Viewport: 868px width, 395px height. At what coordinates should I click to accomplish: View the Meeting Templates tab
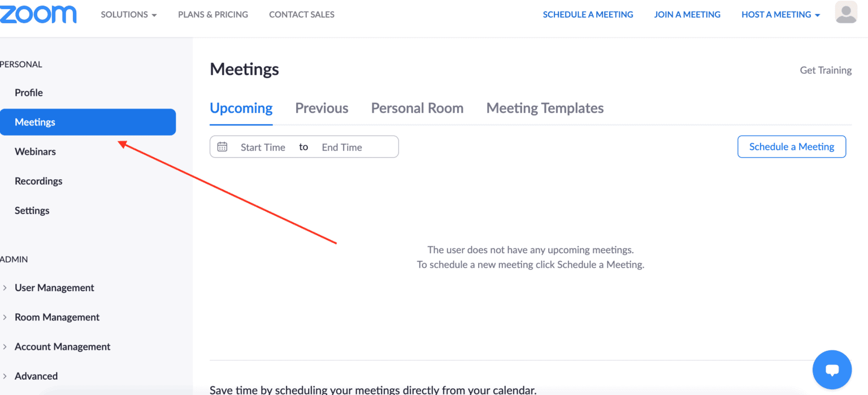pyautogui.click(x=544, y=107)
